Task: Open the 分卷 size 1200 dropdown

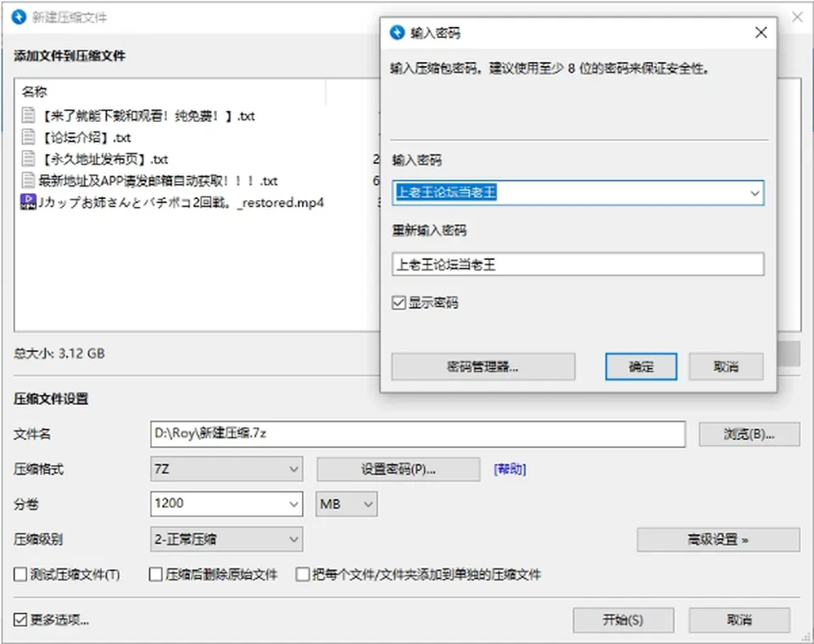Action: pos(293,504)
